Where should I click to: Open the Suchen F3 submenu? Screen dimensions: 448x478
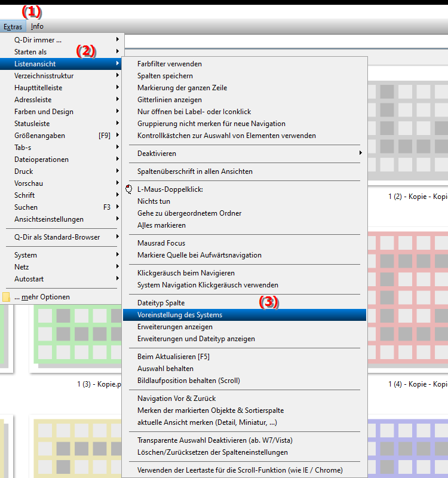click(61, 207)
